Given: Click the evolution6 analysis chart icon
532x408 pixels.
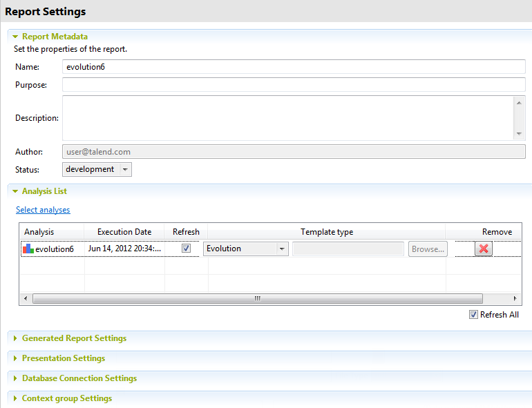Looking at the screenshot, I should pyautogui.click(x=28, y=249).
